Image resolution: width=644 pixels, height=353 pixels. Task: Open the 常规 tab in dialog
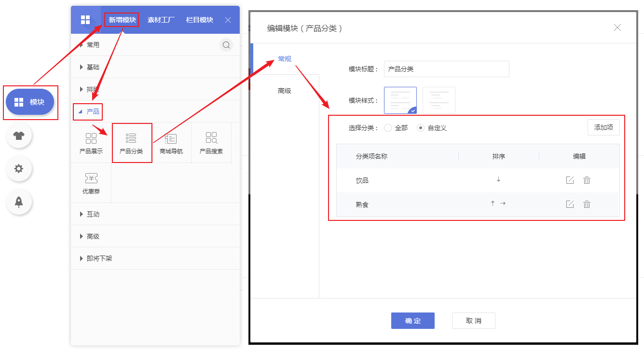[x=285, y=59]
